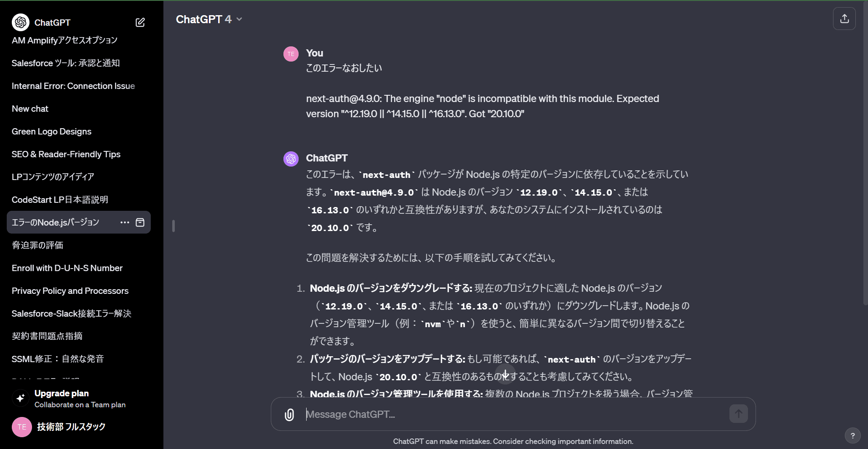Click the paperclip attach file icon
The image size is (868, 449).
click(x=289, y=414)
